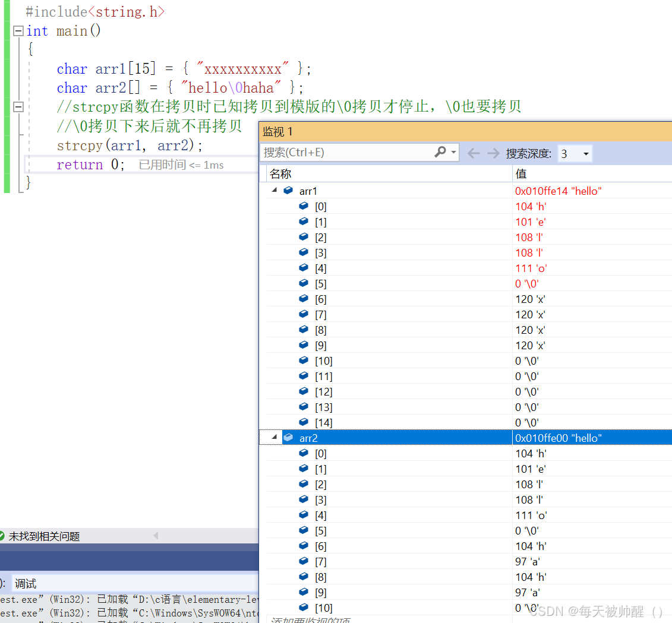Click the 添加要监视的项 new watch row
672x623 pixels.
pos(310,619)
